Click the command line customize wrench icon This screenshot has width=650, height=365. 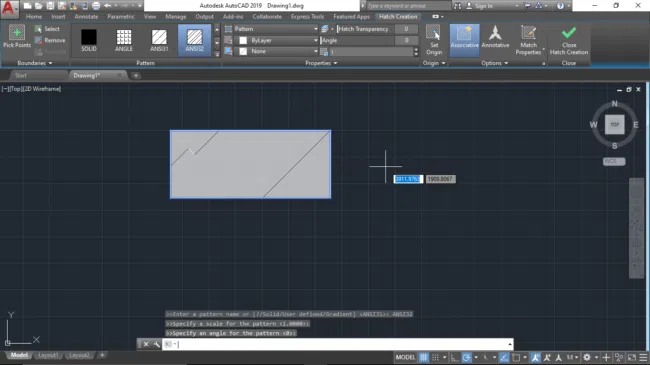pos(156,344)
